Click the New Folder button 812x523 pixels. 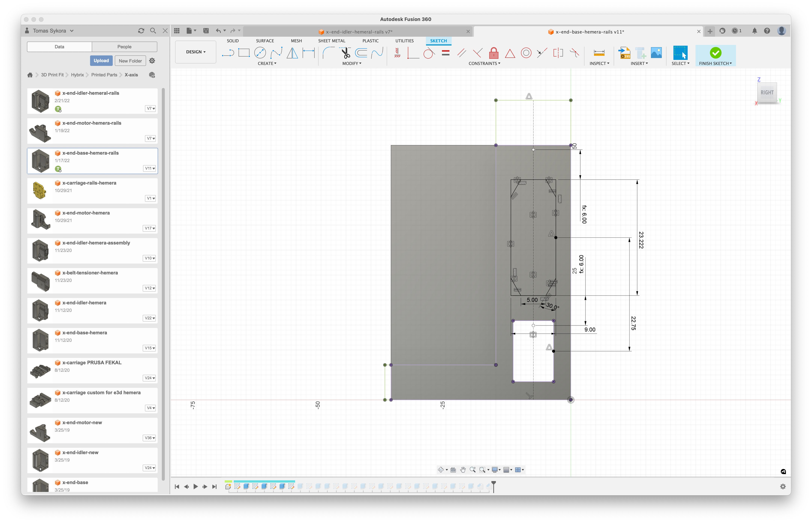tap(130, 61)
